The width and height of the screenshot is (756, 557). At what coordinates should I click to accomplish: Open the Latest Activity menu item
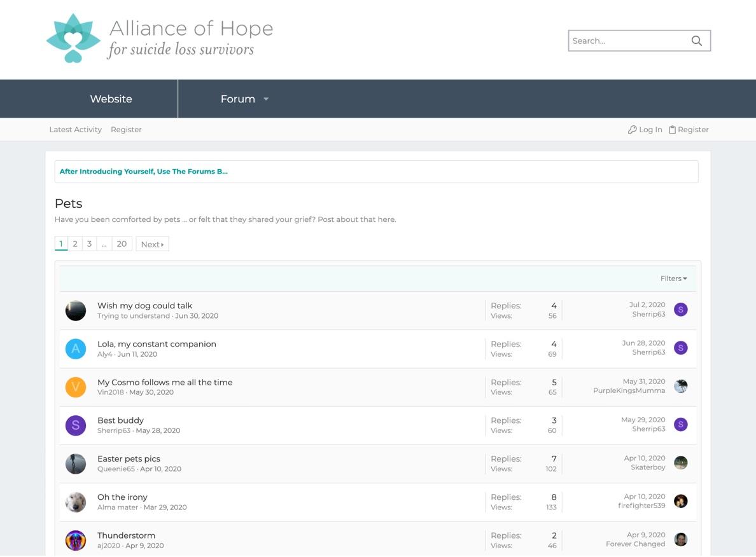75,129
